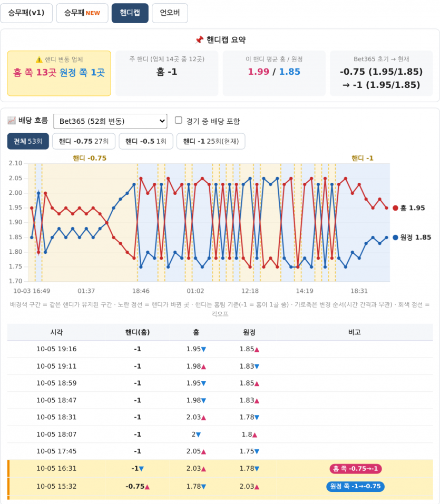Click the up arrow beside handicap -0.75 at 15:32
The height and width of the screenshot is (504, 440).
click(x=147, y=487)
